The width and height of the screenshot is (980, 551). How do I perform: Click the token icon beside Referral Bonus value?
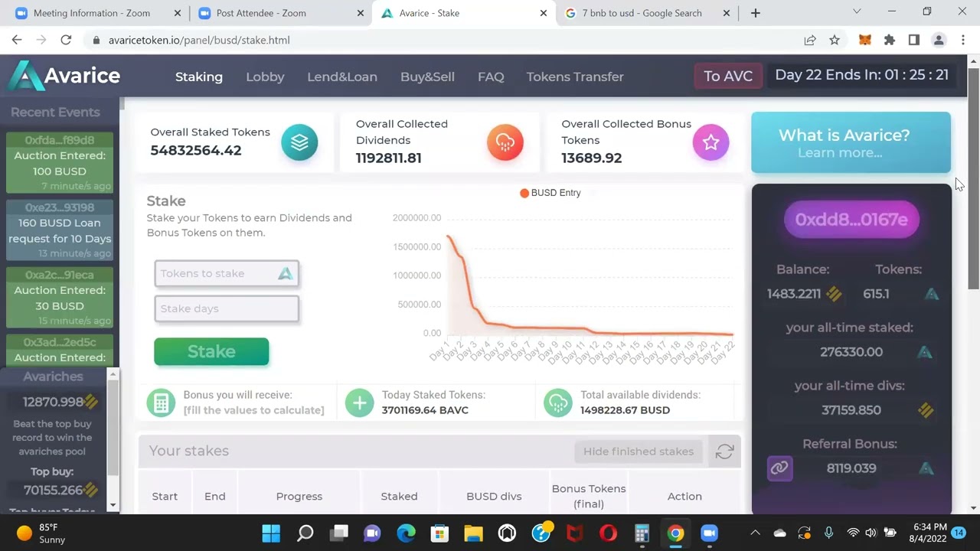(x=926, y=468)
